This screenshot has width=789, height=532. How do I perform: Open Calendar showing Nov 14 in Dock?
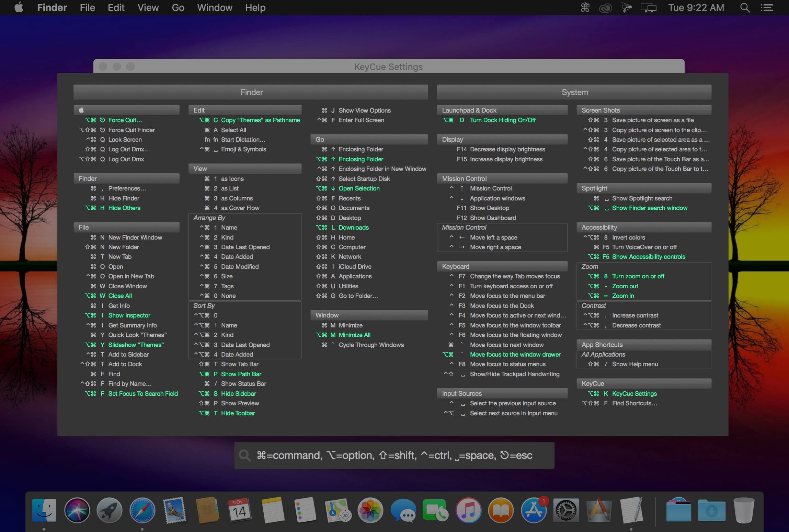click(x=240, y=510)
